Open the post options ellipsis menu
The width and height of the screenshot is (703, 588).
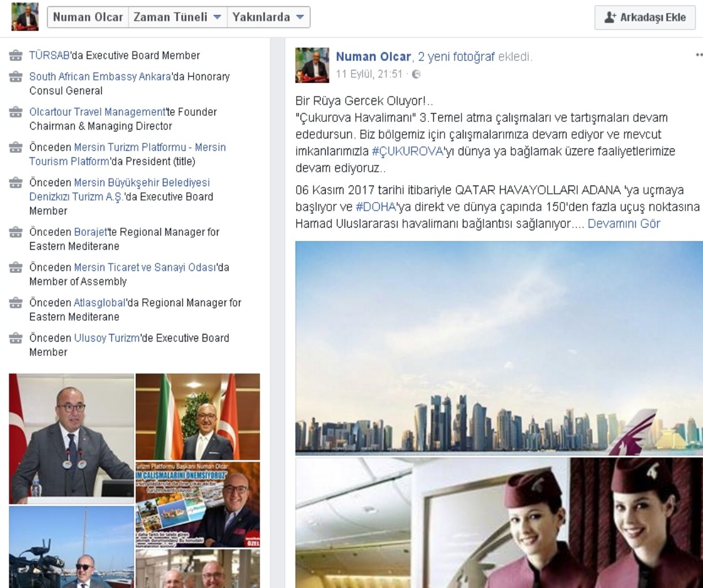699,55
